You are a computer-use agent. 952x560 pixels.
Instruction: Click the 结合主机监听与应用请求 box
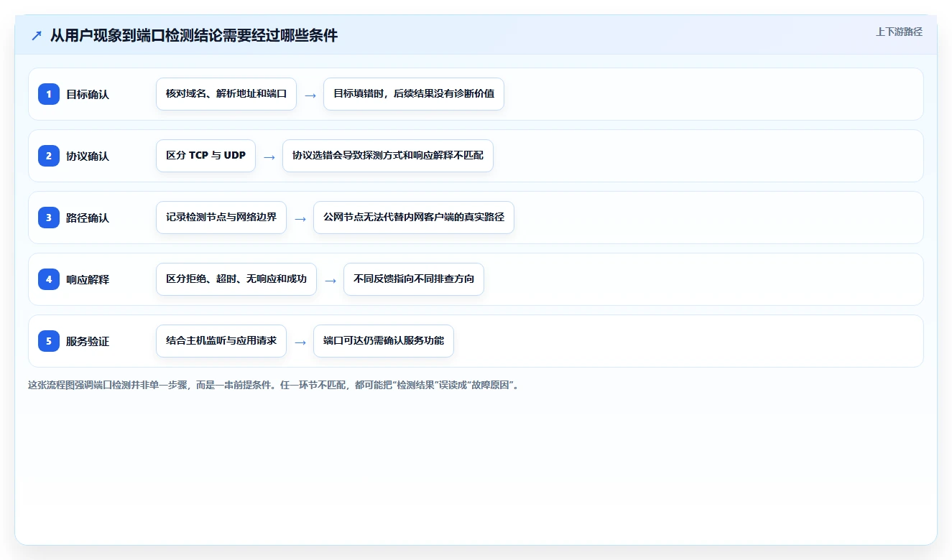(221, 341)
